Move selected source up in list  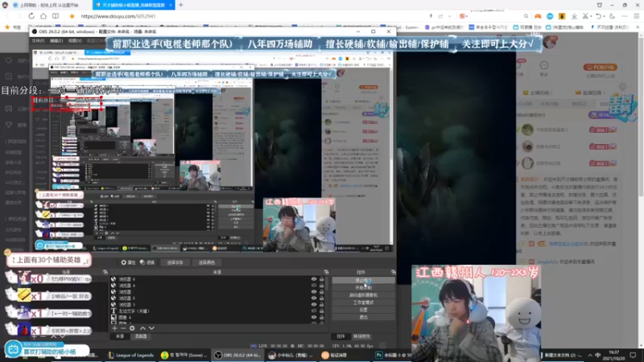[x=142, y=328]
